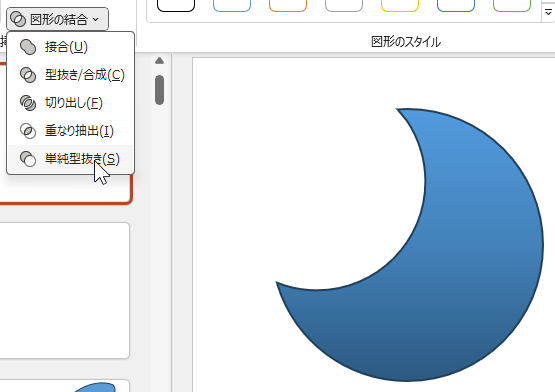Click the slide panel scrollbar thumb
This screenshot has width=555, height=392.
(x=159, y=90)
